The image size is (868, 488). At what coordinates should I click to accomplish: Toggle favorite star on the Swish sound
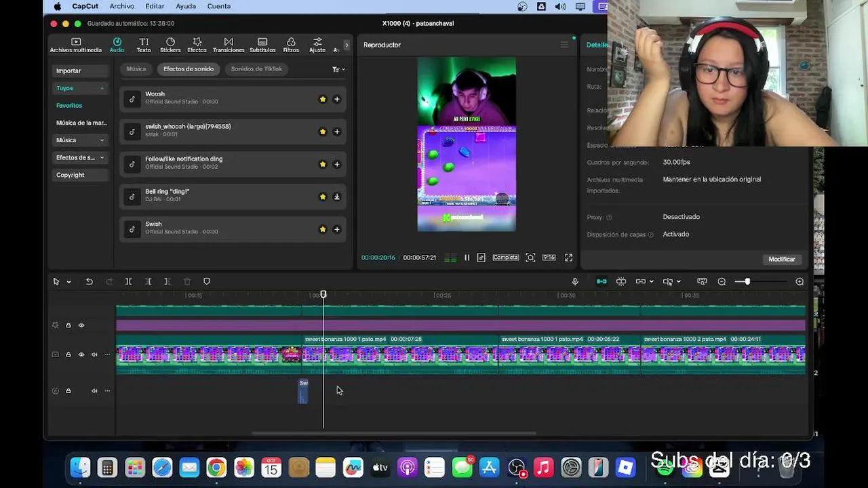point(323,229)
